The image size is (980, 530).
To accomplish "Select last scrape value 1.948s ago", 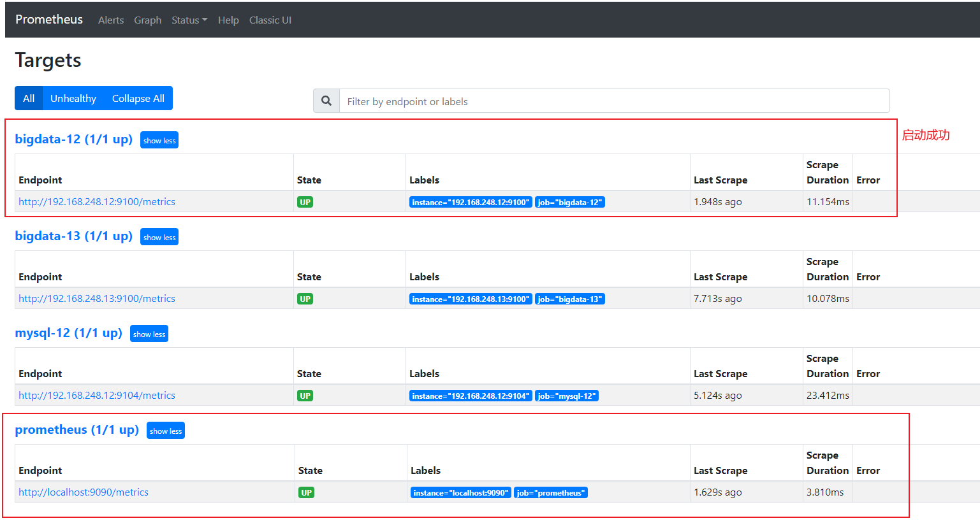I will [718, 201].
